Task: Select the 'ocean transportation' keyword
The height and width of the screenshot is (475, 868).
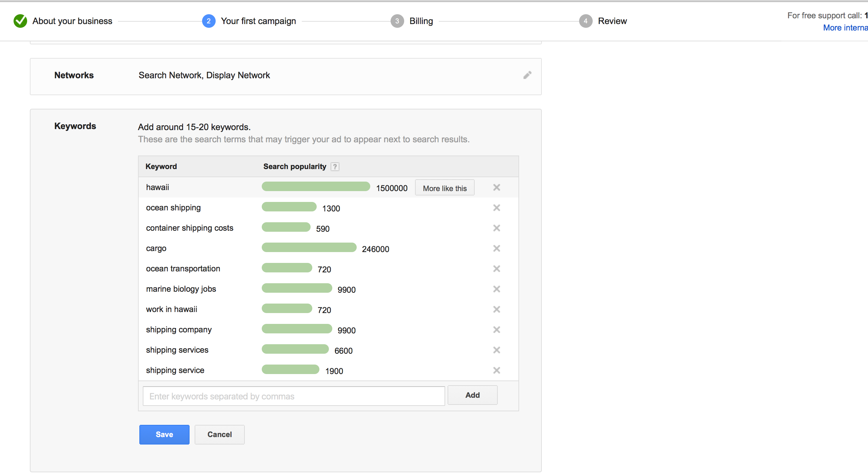Action: coord(183,269)
